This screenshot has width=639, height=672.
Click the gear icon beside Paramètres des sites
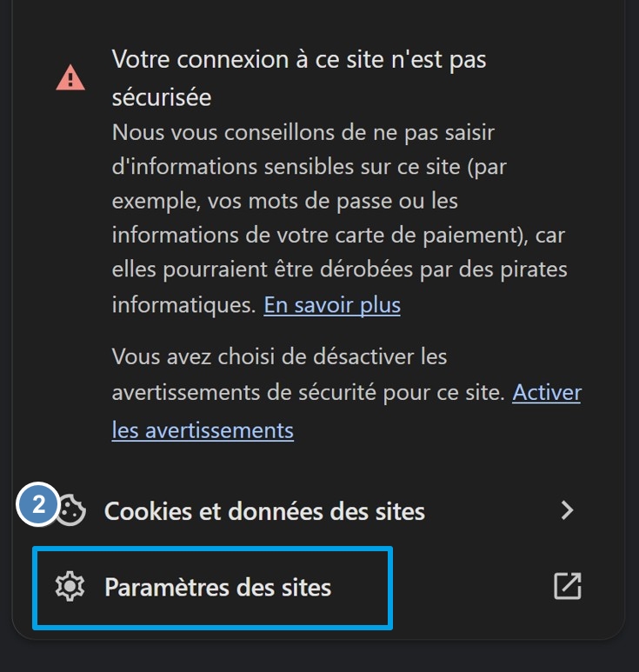point(70,588)
